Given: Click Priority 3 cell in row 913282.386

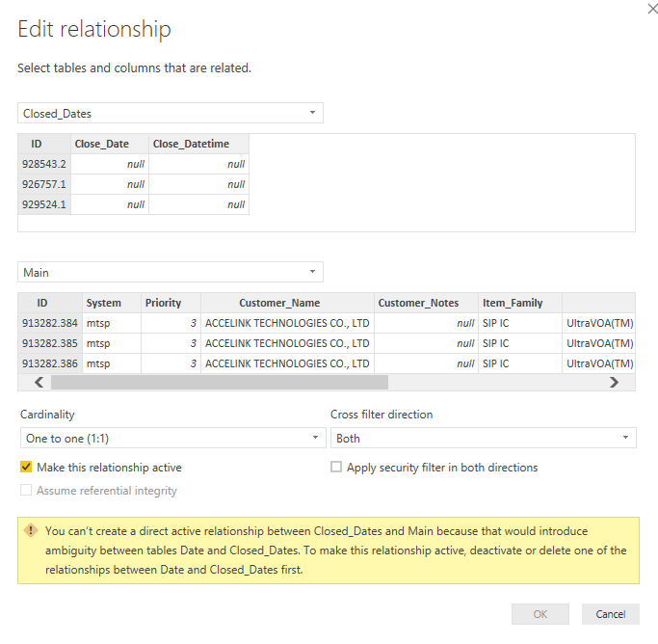Looking at the screenshot, I should pyautogui.click(x=171, y=363).
